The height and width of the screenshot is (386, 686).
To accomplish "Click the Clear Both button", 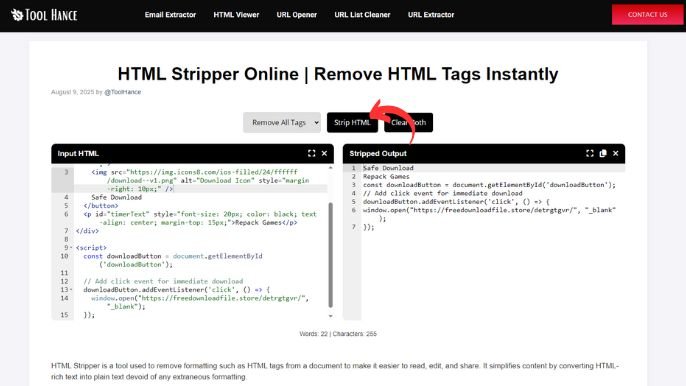I will point(409,123).
